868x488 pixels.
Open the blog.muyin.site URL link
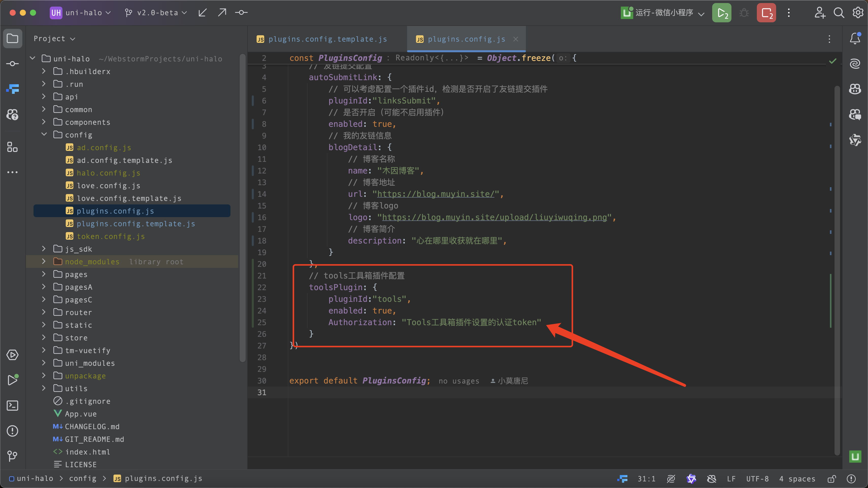(435, 194)
